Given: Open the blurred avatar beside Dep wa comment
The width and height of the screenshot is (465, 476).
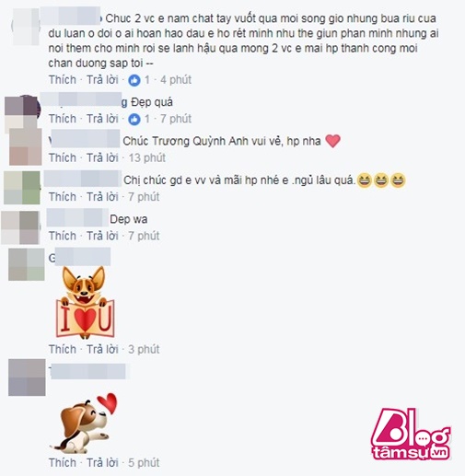Looking at the screenshot, I should (x=20, y=227).
